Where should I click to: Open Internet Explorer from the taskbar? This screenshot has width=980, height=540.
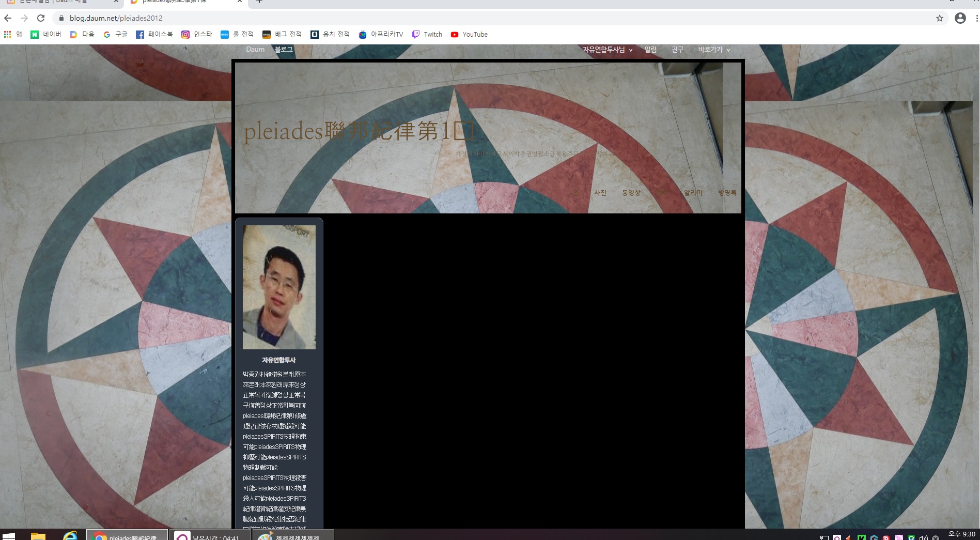point(70,536)
